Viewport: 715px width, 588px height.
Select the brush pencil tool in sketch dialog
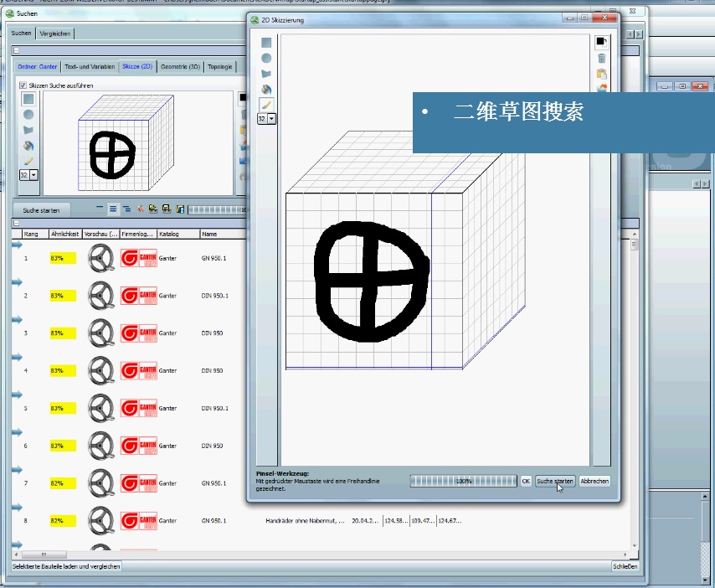pos(266,104)
